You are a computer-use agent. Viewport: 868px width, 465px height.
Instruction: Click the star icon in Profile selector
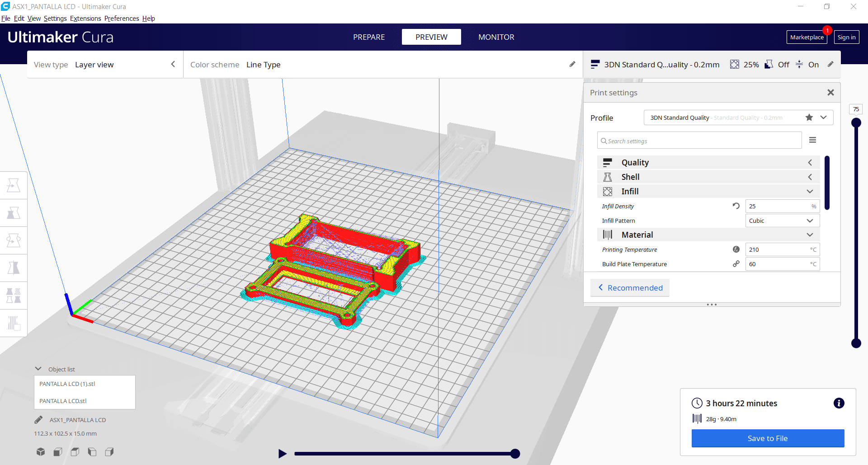pos(809,117)
